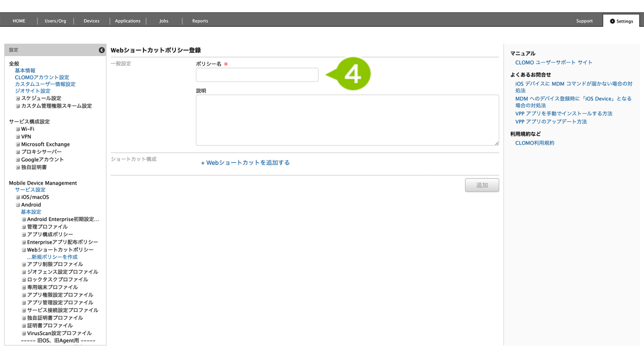Open CLOMO ユーザーサポート サイト link
The width and height of the screenshot is (644, 362).
point(553,62)
